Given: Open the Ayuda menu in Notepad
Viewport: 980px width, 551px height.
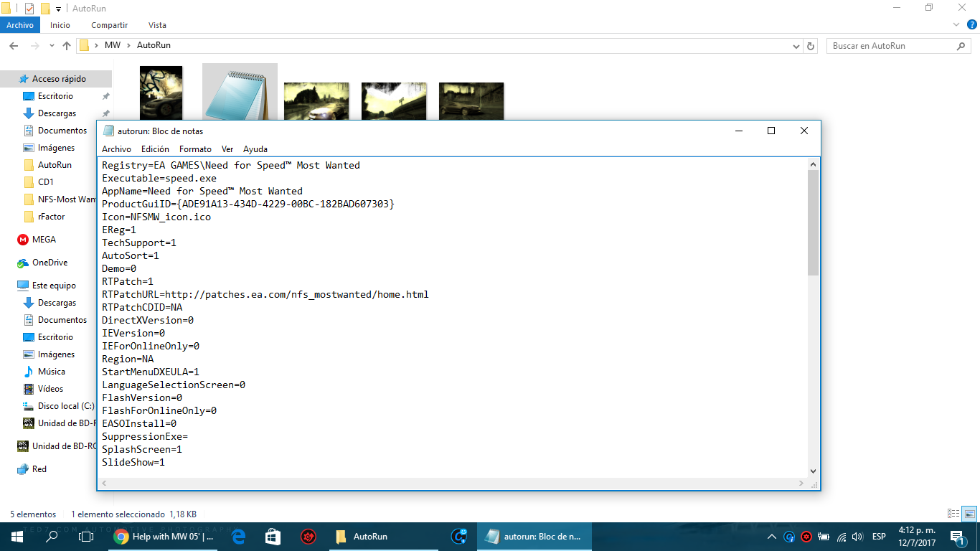Looking at the screenshot, I should (x=255, y=149).
